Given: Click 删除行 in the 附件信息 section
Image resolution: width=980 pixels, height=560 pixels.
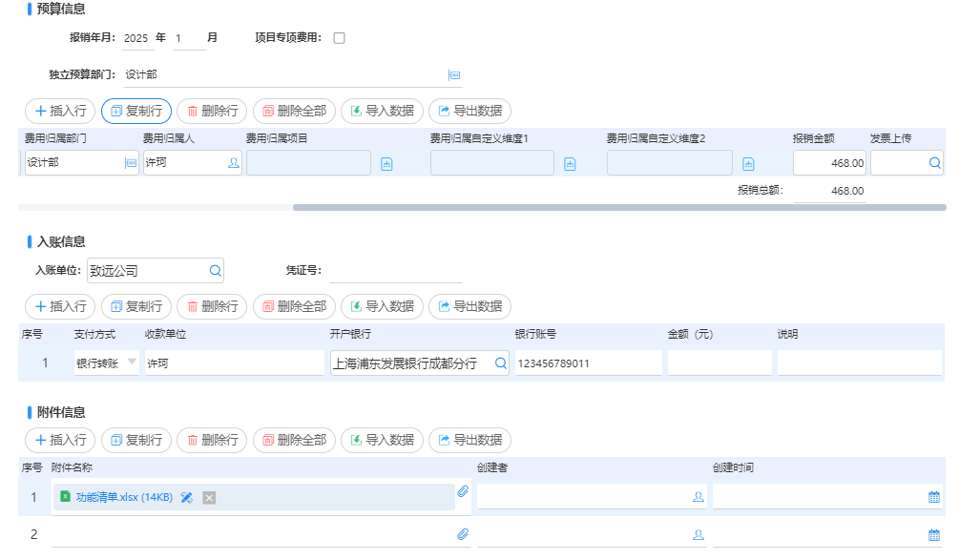Looking at the screenshot, I should click(x=212, y=440).
